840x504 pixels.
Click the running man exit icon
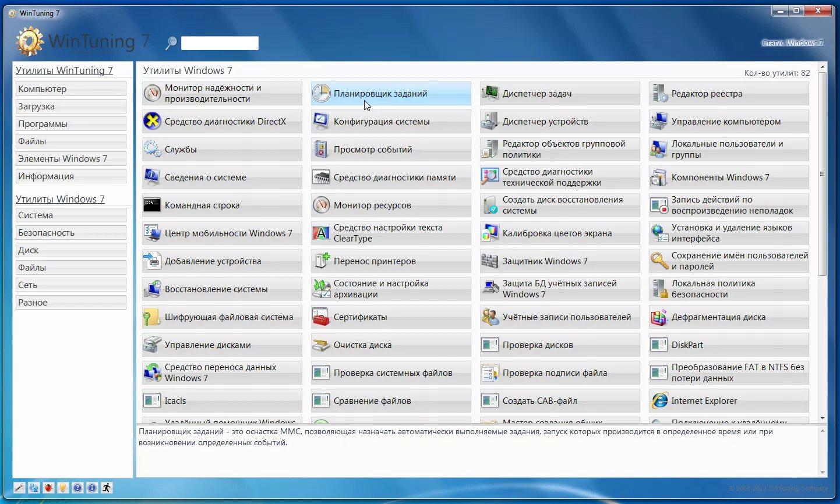(x=107, y=488)
